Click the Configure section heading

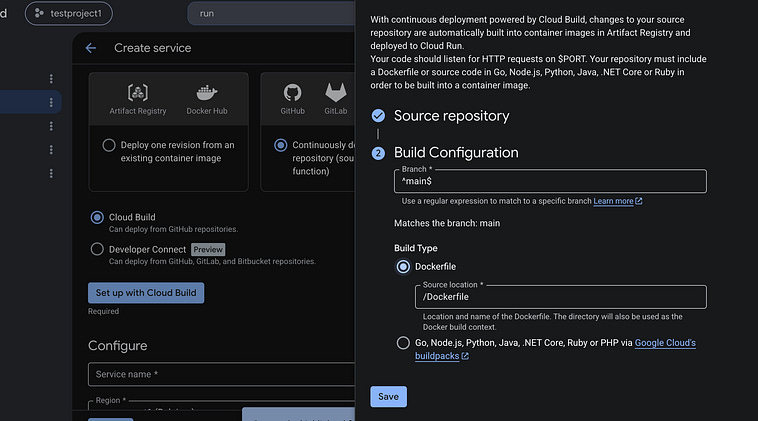(117, 346)
